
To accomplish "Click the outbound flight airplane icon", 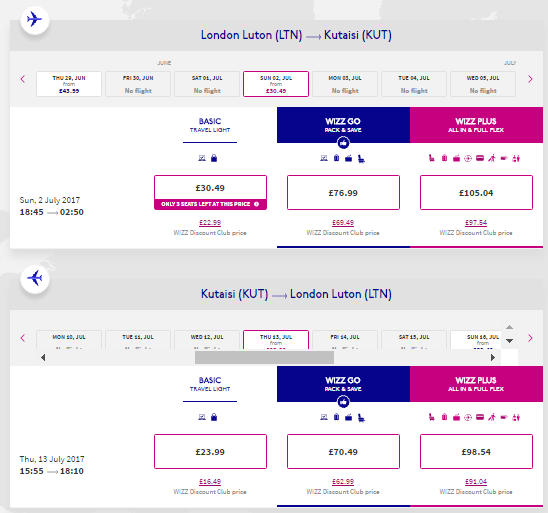I will (x=35, y=19).
